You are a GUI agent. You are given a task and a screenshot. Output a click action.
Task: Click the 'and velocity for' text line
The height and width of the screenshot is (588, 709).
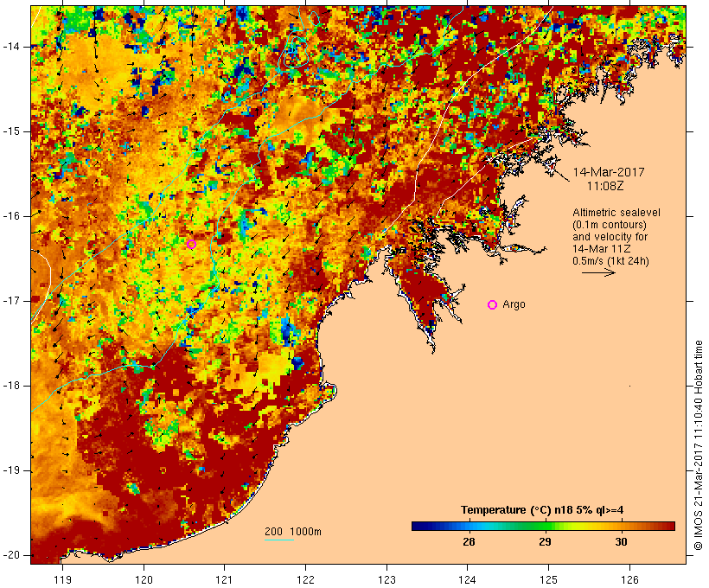point(610,237)
